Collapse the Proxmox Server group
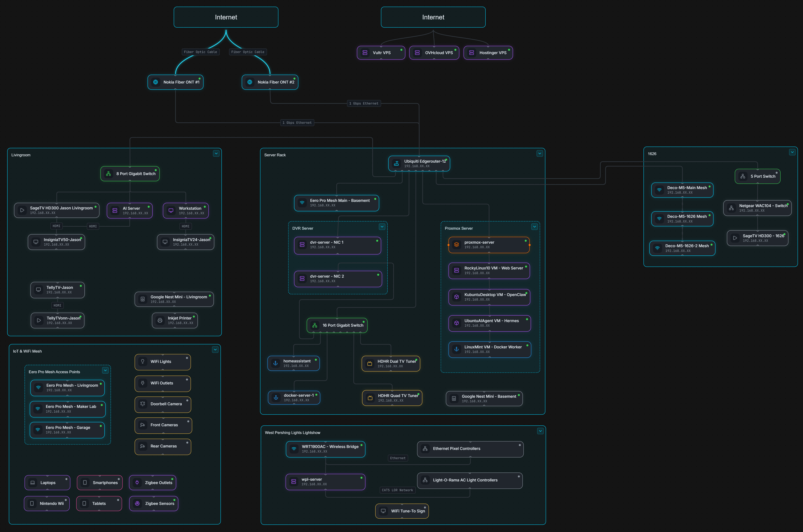The height and width of the screenshot is (532, 803). (x=534, y=227)
